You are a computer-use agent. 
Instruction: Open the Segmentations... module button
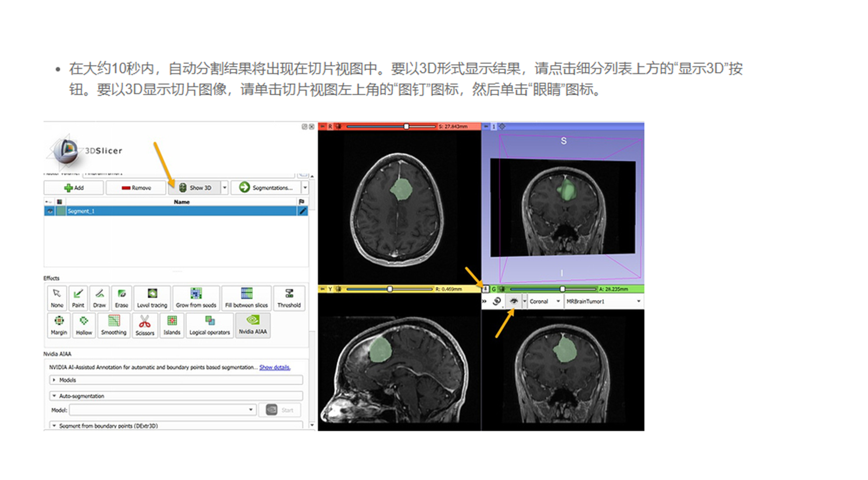266,187
